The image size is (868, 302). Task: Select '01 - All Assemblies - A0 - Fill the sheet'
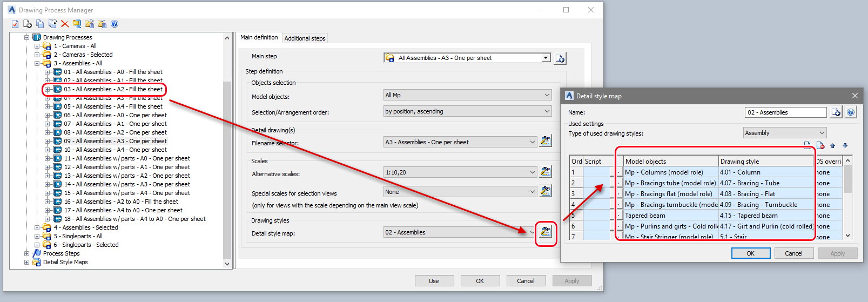click(113, 72)
